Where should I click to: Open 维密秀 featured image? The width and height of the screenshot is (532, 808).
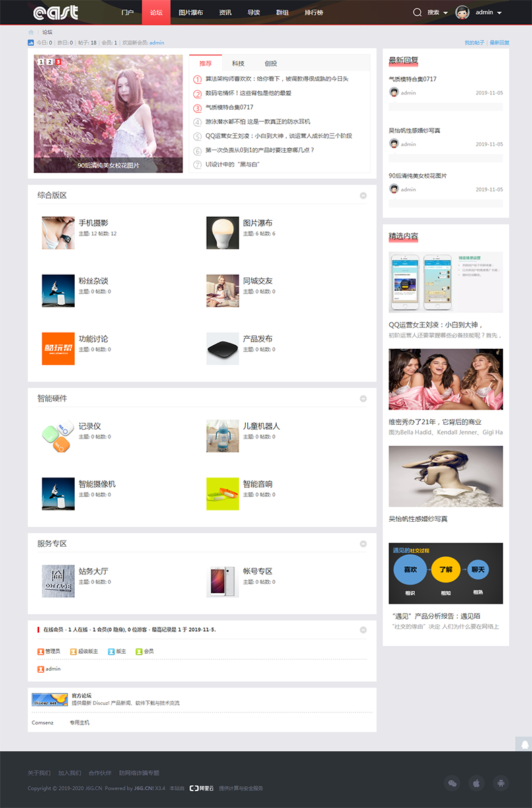446,379
